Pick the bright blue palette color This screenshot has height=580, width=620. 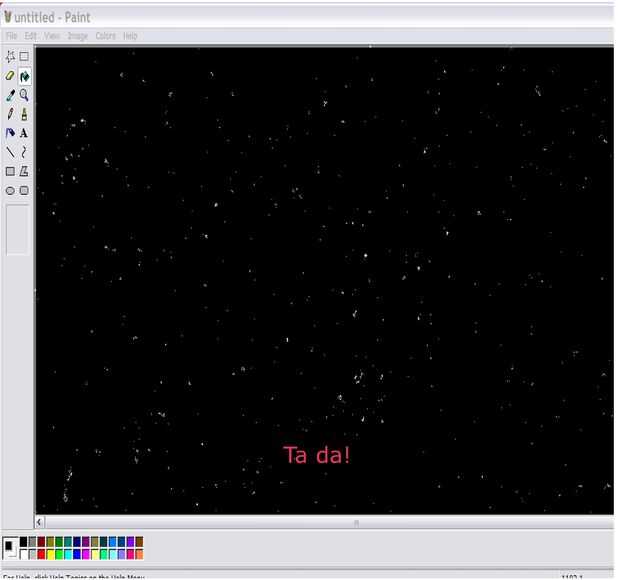click(x=77, y=554)
